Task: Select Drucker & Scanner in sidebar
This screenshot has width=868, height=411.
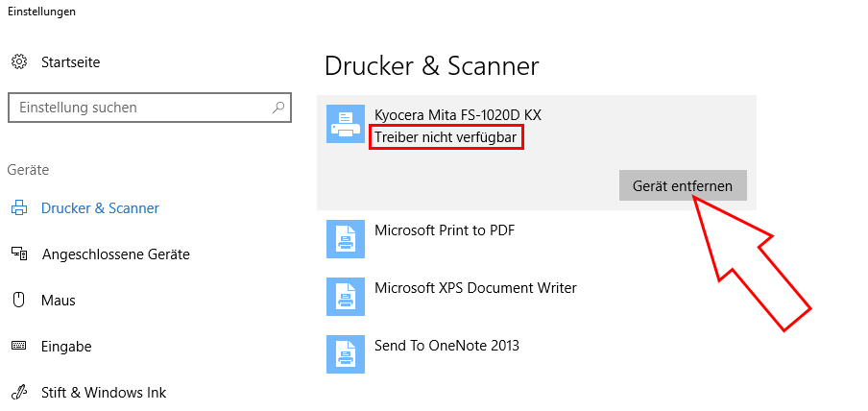Action: tap(100, 208)
